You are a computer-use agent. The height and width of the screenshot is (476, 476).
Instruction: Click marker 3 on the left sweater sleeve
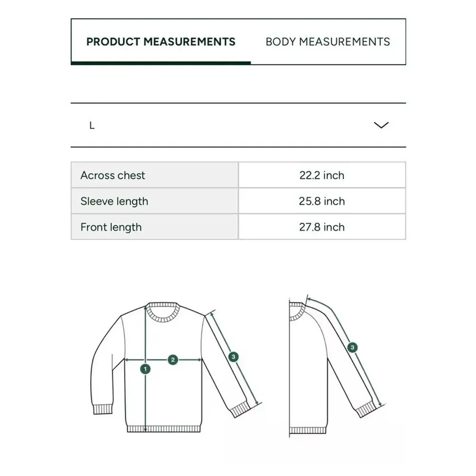click(x=233, y=357)
